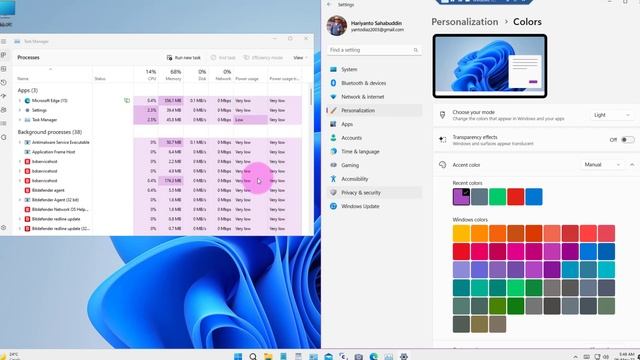The image size is (640, 360).
Task: Open Windows Update in Settings
Action: pyautogui.click(x=374, y=206)
